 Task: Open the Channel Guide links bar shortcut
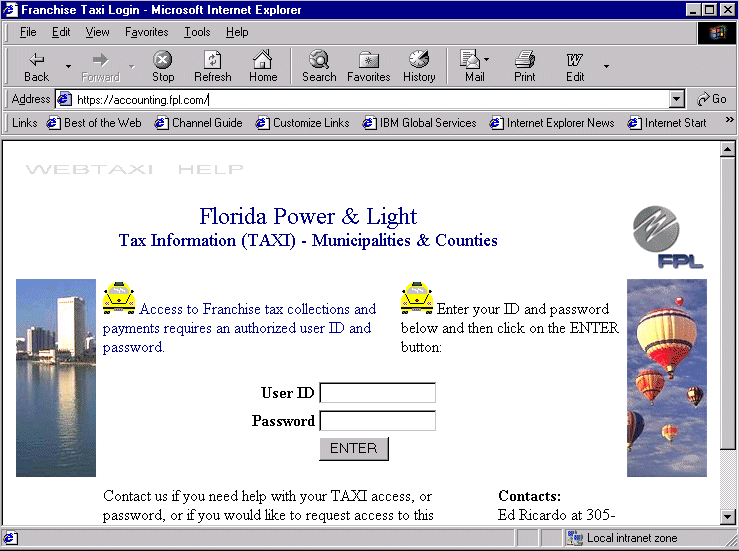[x=198, y=123]
